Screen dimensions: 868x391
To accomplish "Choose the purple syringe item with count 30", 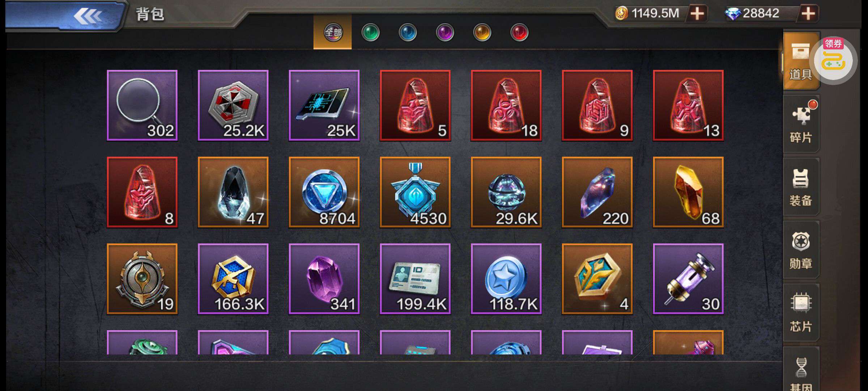I will click(x=688, y=279).
